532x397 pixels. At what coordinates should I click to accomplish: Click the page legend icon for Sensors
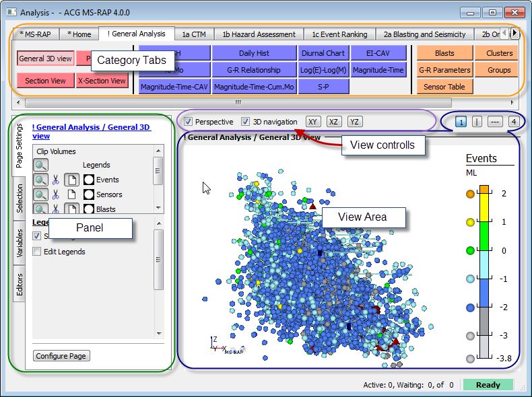(x=71, y=194)
